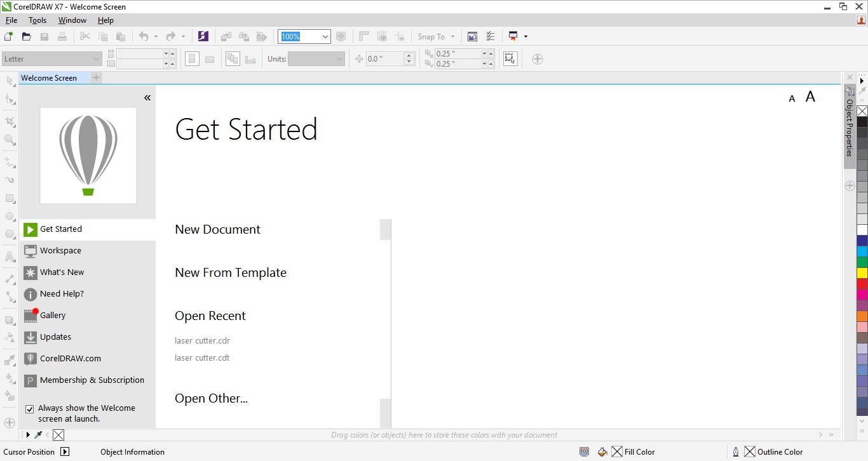The image size is (868, 461).
Task: Collapse the Welcome sidebar with double chevron
Action: point(147,98)
